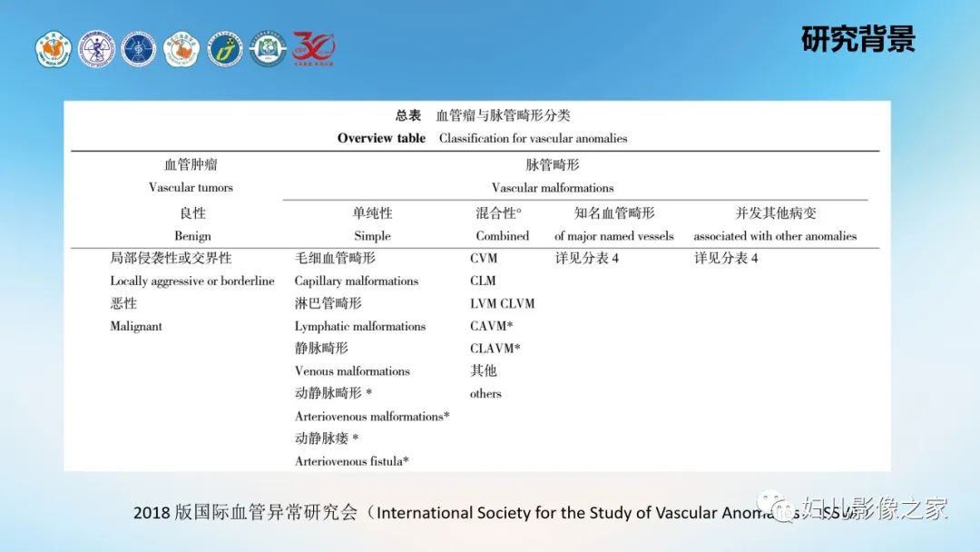This screenshot has width=980, height=552.
Task: Click the CLM abbreviation
Action: pyautogui.click(x=483, y=281)
